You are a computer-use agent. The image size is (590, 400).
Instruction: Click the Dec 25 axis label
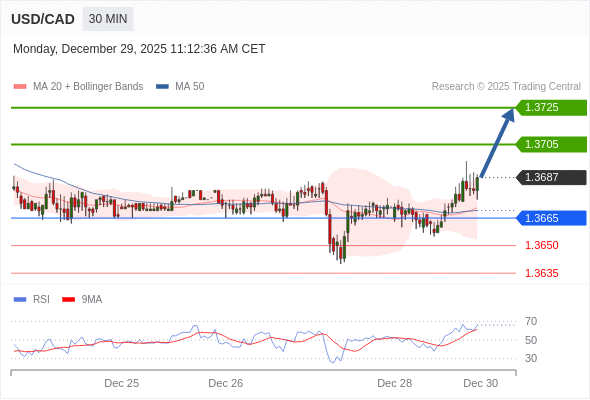pyautogui.click(x=122, y=383)
